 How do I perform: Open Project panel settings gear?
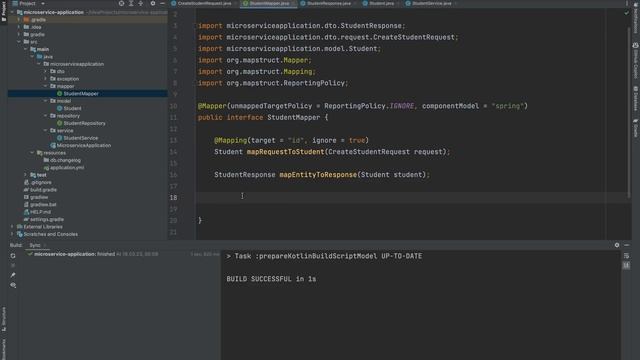coord(153,3)
